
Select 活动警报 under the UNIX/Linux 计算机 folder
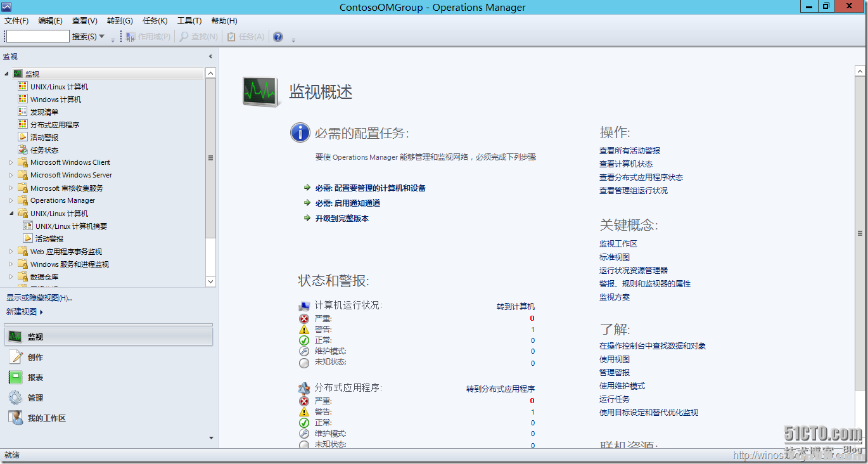[49, 239]
